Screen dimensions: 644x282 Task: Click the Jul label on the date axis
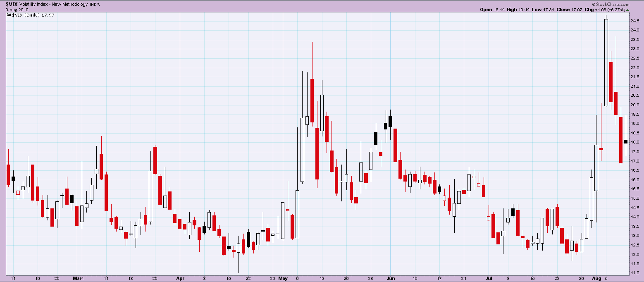489,278
